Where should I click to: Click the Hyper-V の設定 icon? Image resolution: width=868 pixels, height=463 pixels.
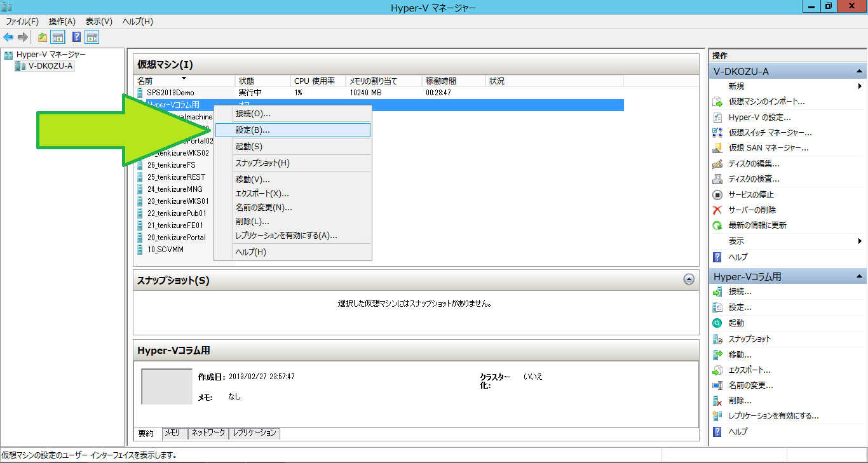pos(717,117)
